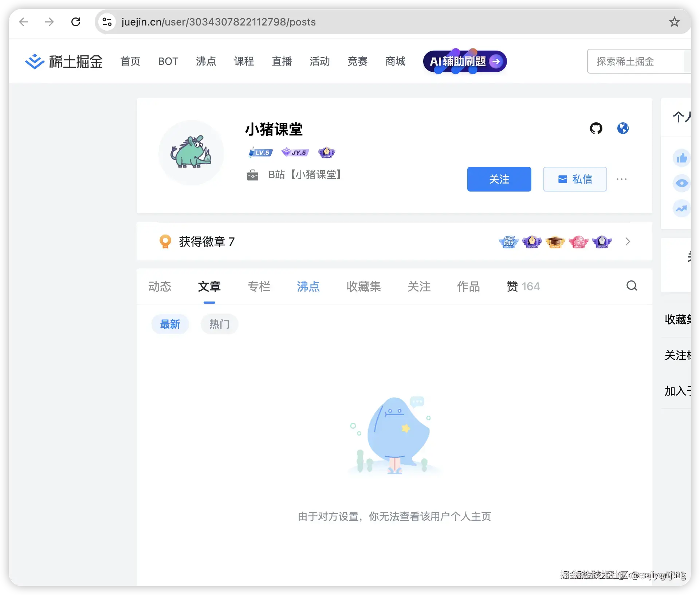Open site settings icon in the address bar
Image resolution: width=700 pixels, height=595 pixels.
coord(107,22)
